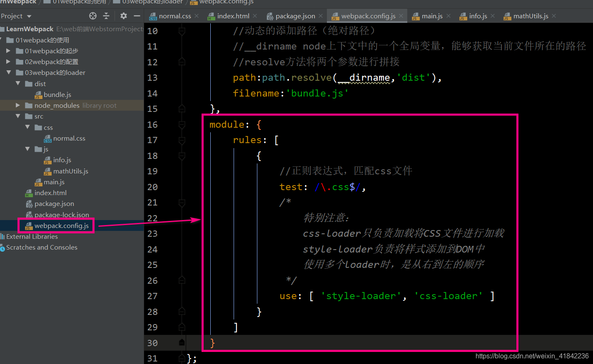The height and width of the screenshot is (364, 593).
Task: Close the normal.css tab
Action: coord(197,16)
